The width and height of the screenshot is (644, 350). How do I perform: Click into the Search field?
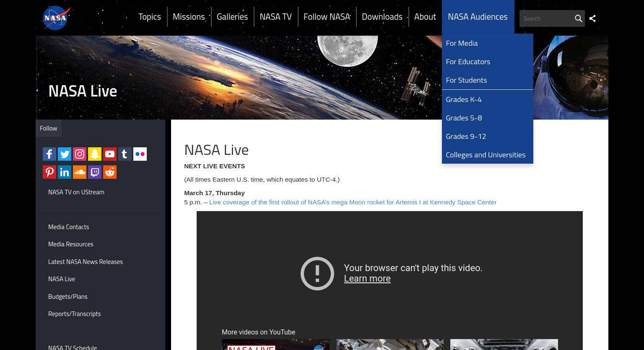[x=546, y=18]
